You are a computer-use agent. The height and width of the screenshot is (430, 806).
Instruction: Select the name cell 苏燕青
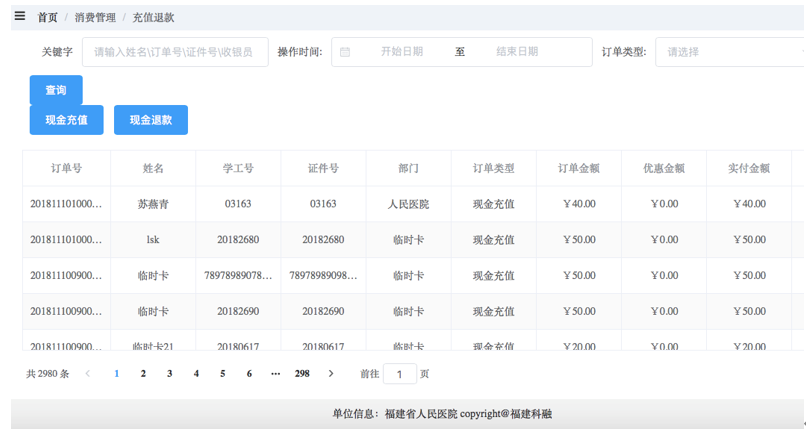(153, 204)
